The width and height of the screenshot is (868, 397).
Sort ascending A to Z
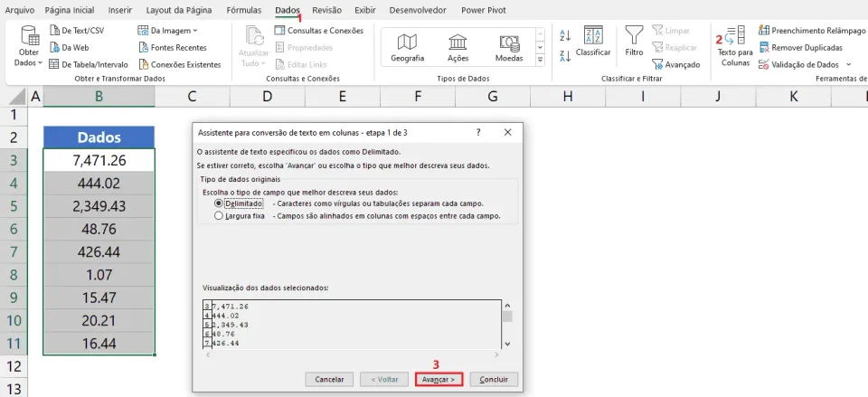point(565,36)
